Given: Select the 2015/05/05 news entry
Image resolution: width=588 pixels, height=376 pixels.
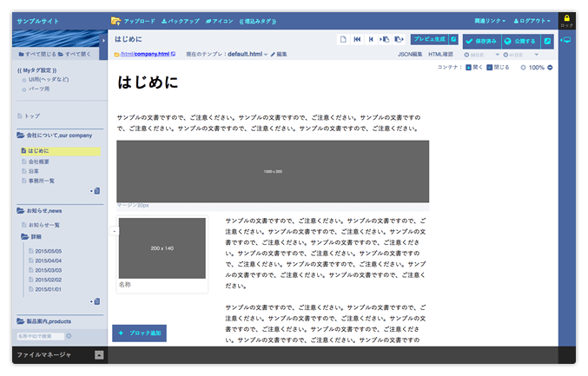Looking at the screenshot, I should click(x=49, y=251).
